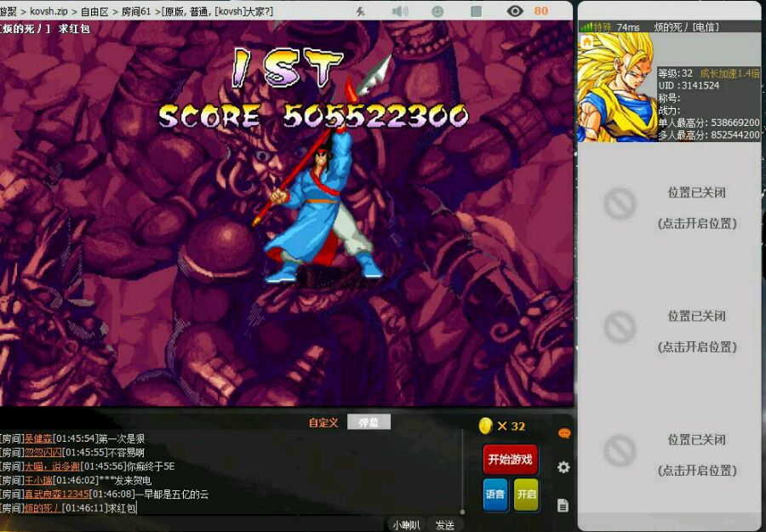Switch to the 自定义 tab
Viewport: 766px width, 532px height.
click(323, 422)
